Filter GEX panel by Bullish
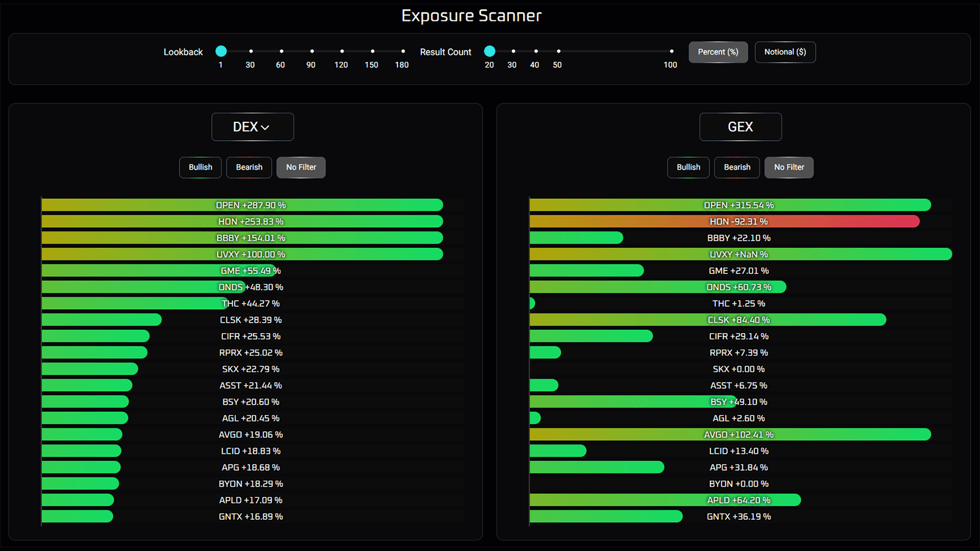The image size is (980, 551). pyautogui.click(x=688, y=167)
